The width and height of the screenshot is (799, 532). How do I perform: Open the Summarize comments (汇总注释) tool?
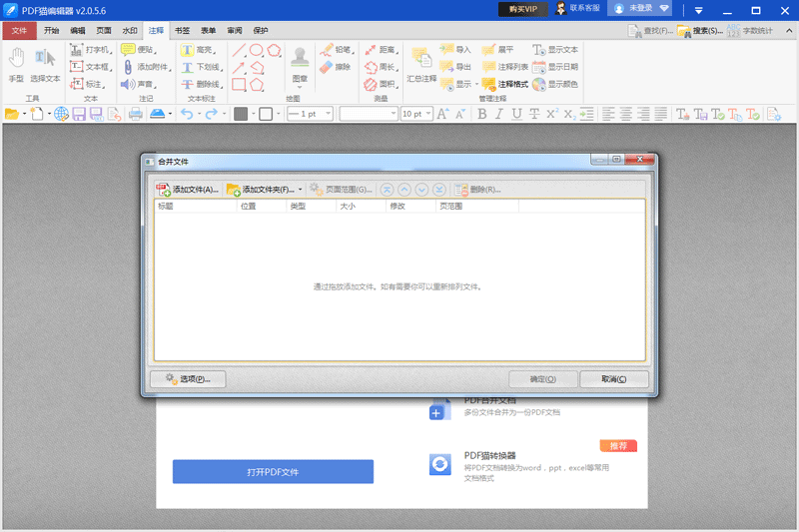tap(421, 64)
